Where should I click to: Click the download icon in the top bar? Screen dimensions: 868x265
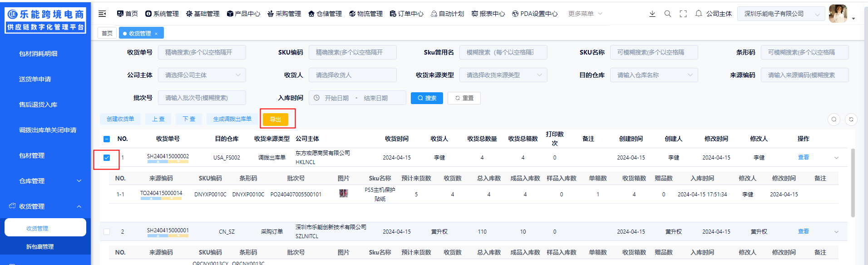(652, 14)
